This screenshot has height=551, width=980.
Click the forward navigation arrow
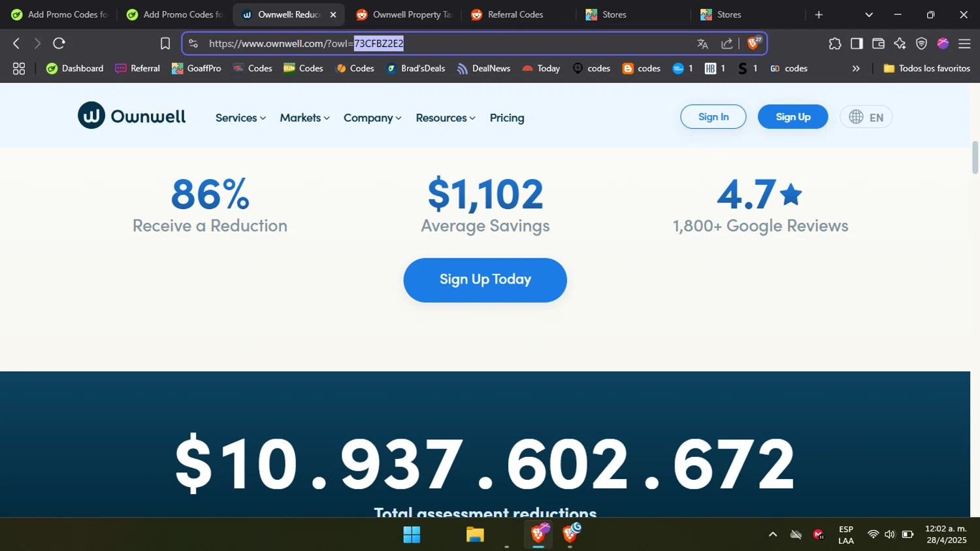[x=37, y=43]
